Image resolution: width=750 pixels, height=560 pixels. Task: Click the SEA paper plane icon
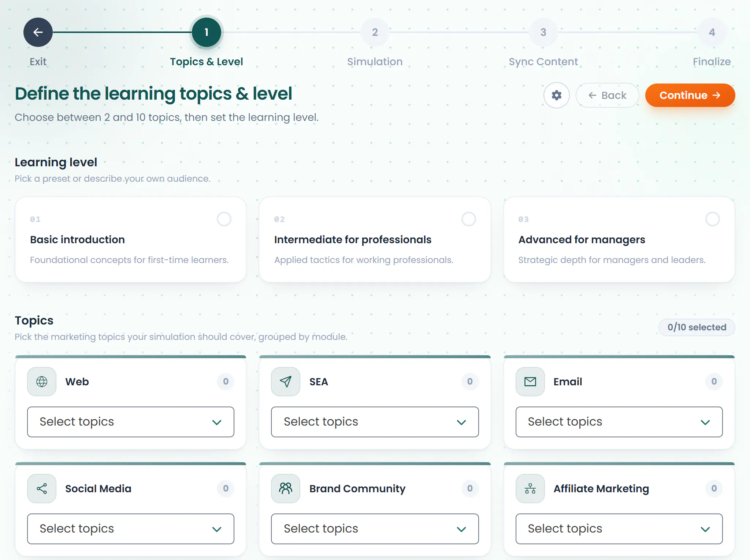286,382
